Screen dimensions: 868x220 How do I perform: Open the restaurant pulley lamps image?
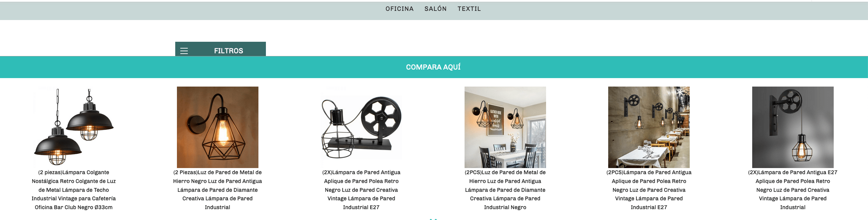(649, 127)
